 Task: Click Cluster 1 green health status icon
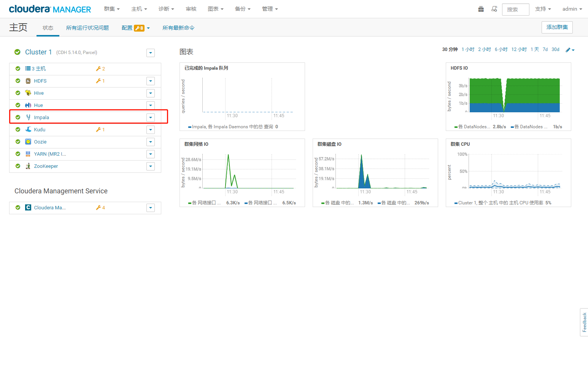17,52
